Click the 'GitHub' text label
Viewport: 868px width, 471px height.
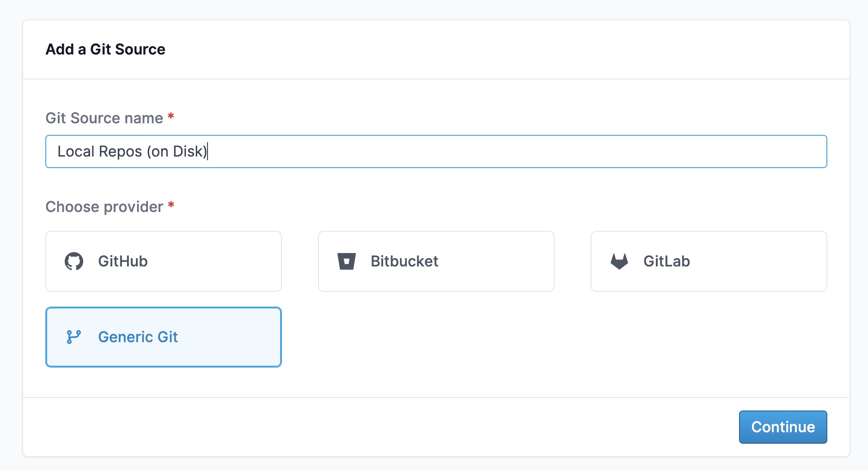pyautogui.click(x=123, y=261)
